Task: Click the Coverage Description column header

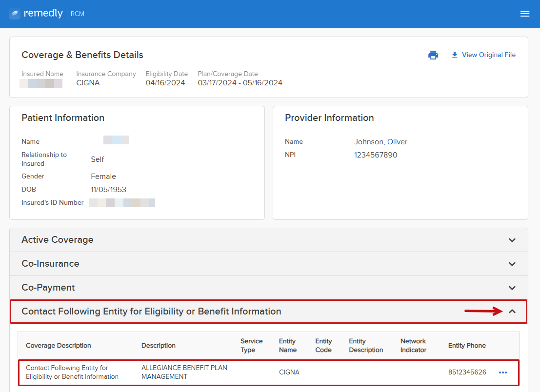Action: (x=58, y=346)
